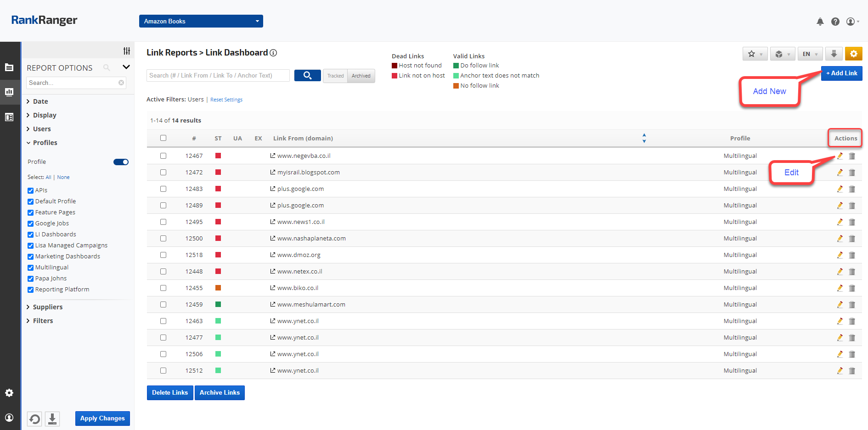
Task: Click the Reset Settings link
Action: 226,100
